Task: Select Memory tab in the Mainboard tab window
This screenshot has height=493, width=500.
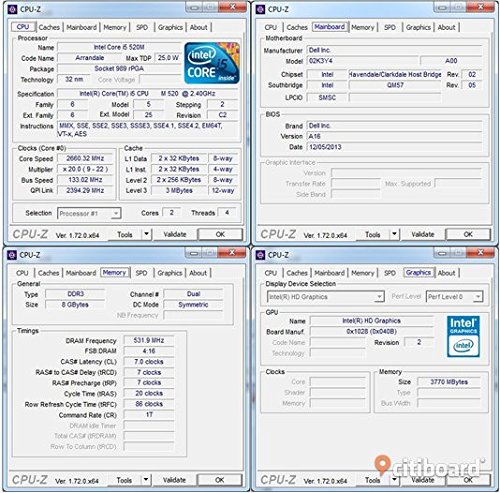Action: click(x=363, y=27)
